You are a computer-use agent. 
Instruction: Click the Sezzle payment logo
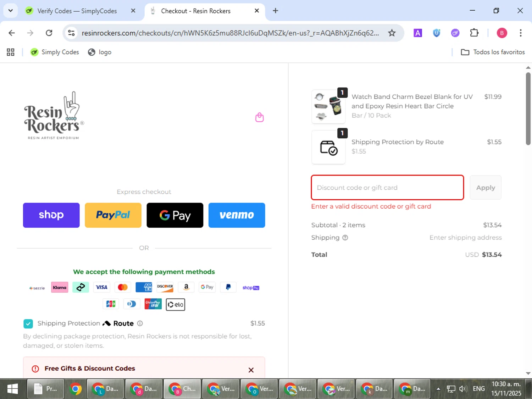click(x=37, y=288)
